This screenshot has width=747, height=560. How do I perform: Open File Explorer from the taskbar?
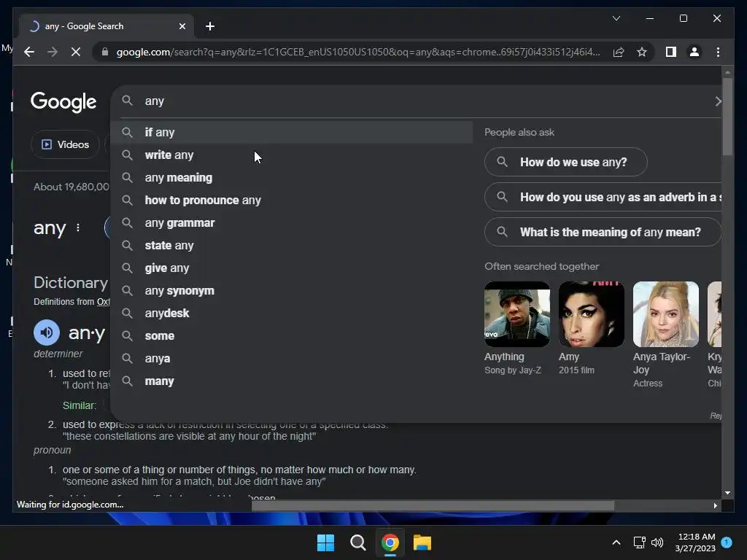tap(422, 542)
